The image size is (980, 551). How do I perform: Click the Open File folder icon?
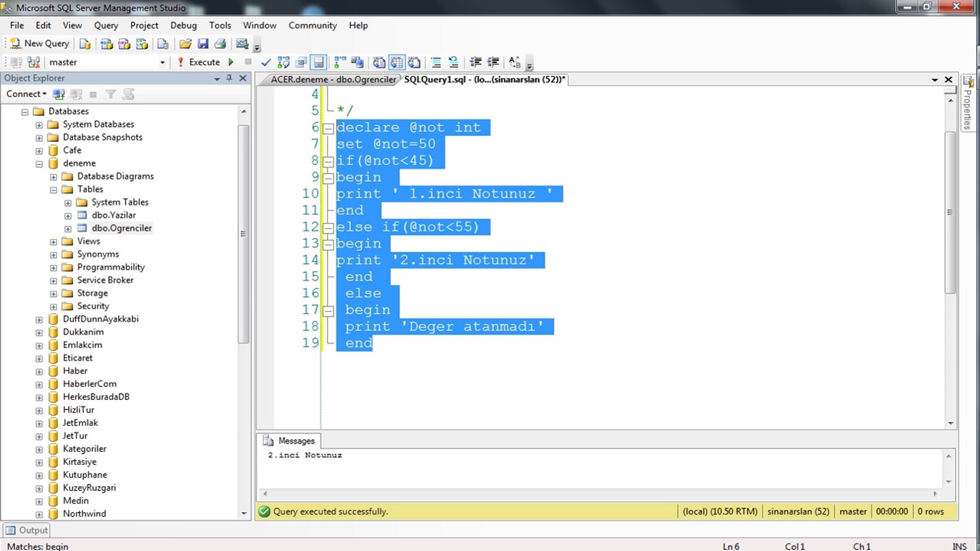pos(185,44)
